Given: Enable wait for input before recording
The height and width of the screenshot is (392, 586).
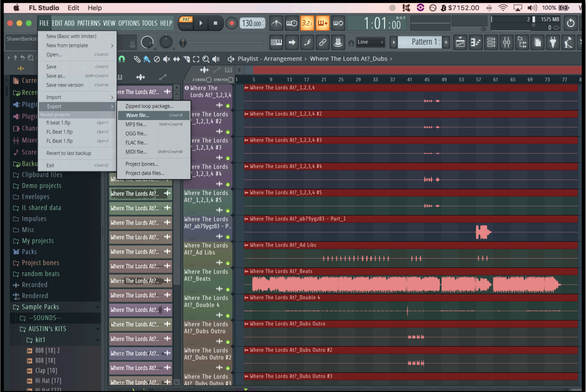Looking at the screenshot, I should (x=292, y=23).
